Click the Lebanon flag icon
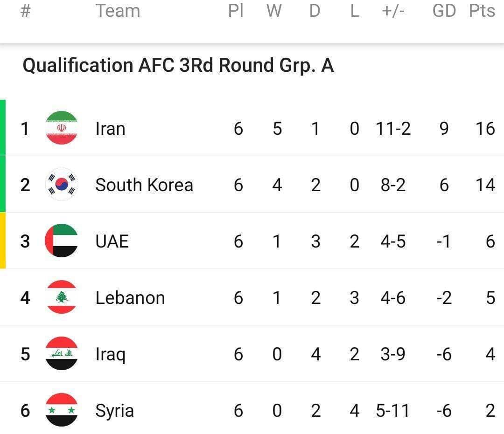This screenshot has width=504, height=434. click(x=61, y=297)
